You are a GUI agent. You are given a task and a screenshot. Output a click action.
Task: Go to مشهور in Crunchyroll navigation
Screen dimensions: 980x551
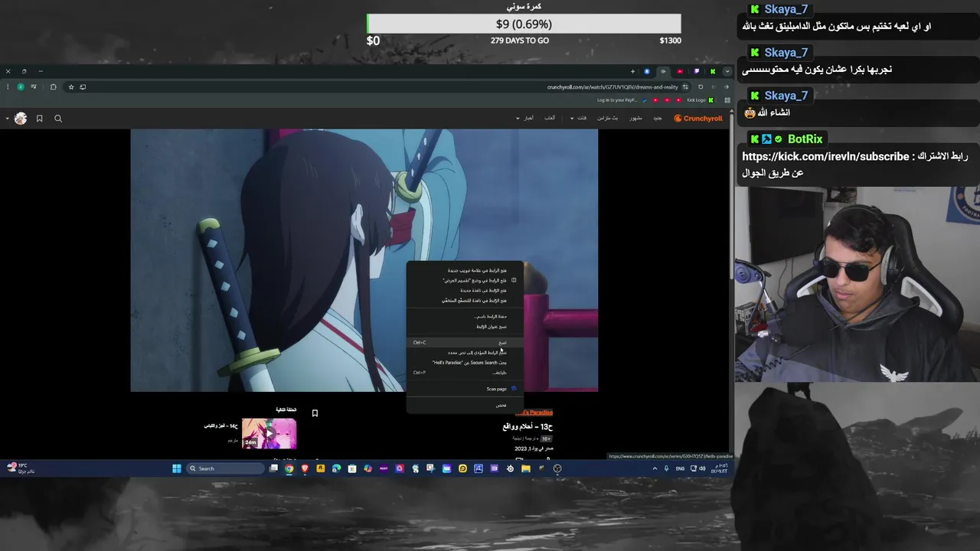pos(636,119)
